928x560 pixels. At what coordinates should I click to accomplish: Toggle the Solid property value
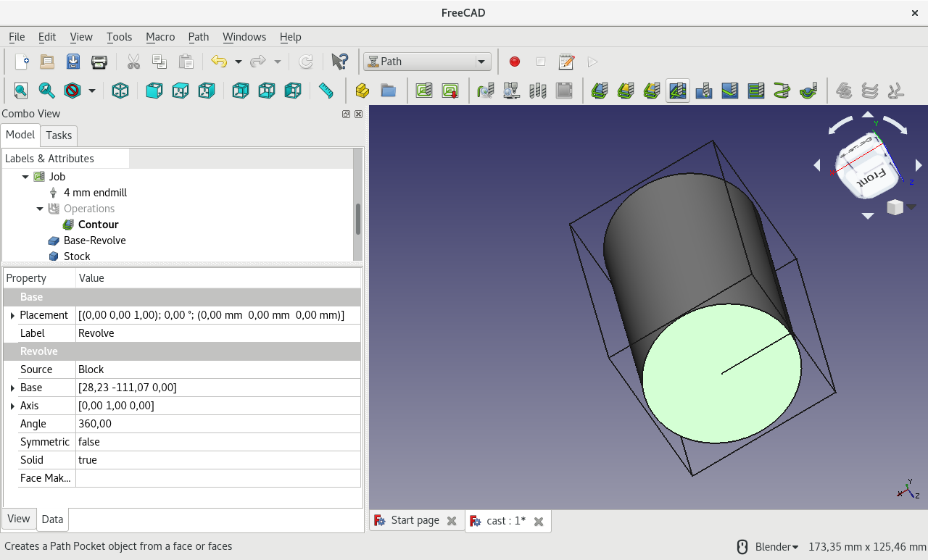pos(217,460)
